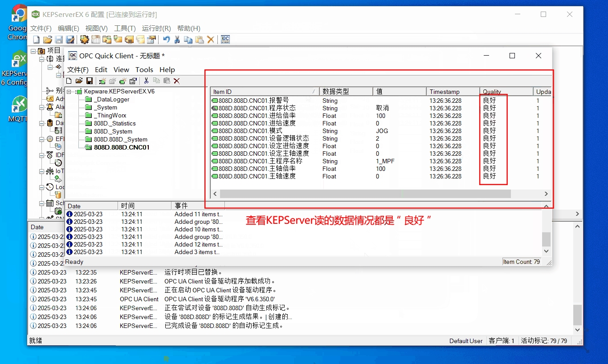Collapse IoT Gateway node in KEPServerEX tree

(41, 171)
